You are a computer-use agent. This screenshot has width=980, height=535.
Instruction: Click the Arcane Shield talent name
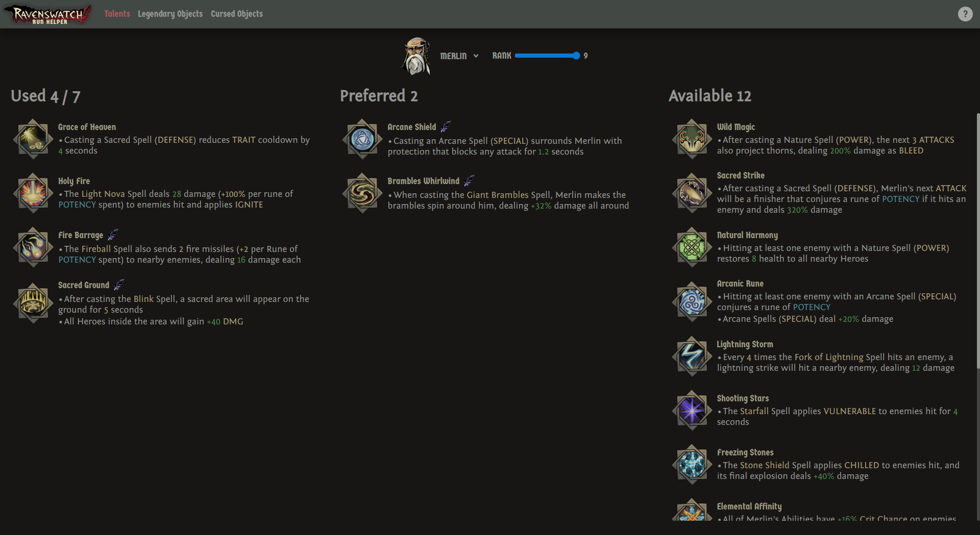[x=412, y=127]
